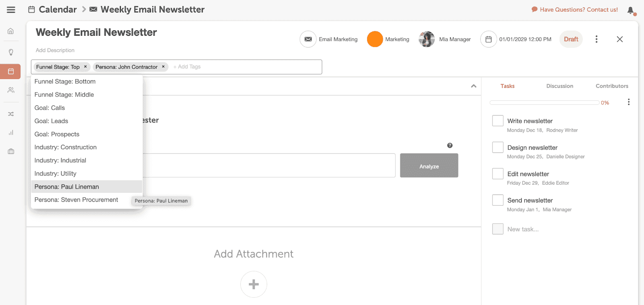Image resolution: width=644 pixels, height=305 pixels.
Task: Open the bar chart analytics sidebar icon
Action: [11, 133]
